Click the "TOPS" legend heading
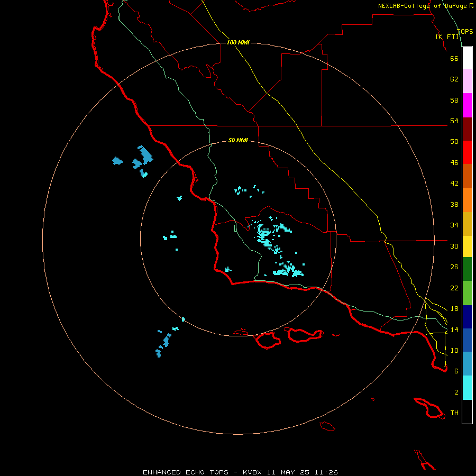This screenshot has width=476, height=476. coord(465,32)
